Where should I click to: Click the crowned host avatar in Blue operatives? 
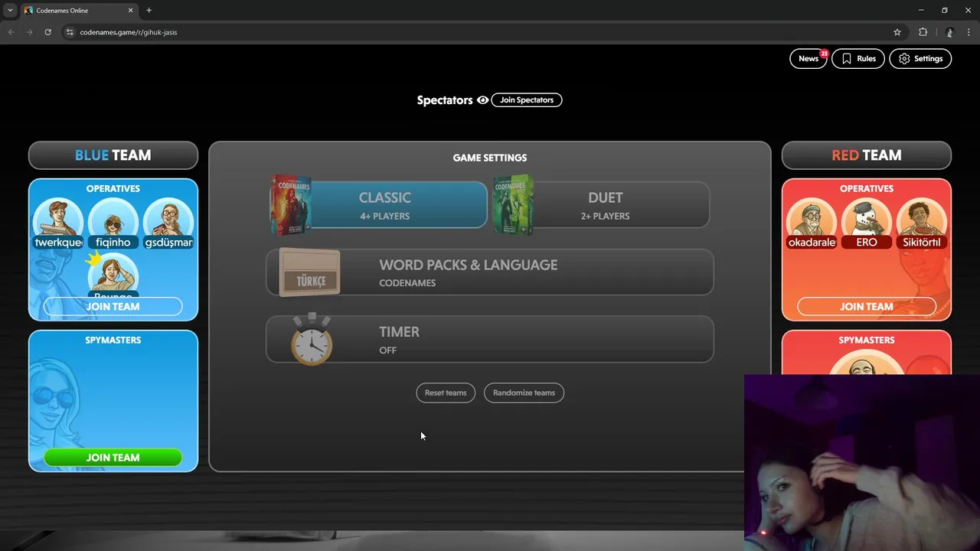click(113, 275)
